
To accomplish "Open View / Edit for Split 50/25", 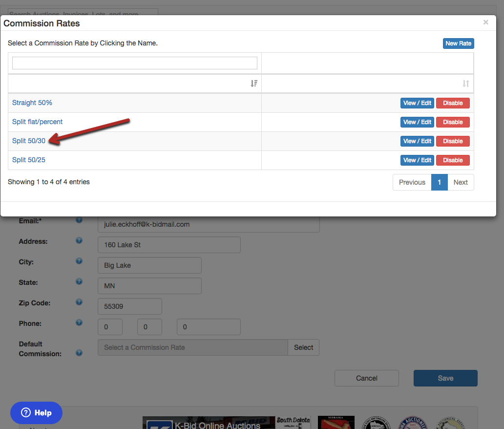I will 417,160.
